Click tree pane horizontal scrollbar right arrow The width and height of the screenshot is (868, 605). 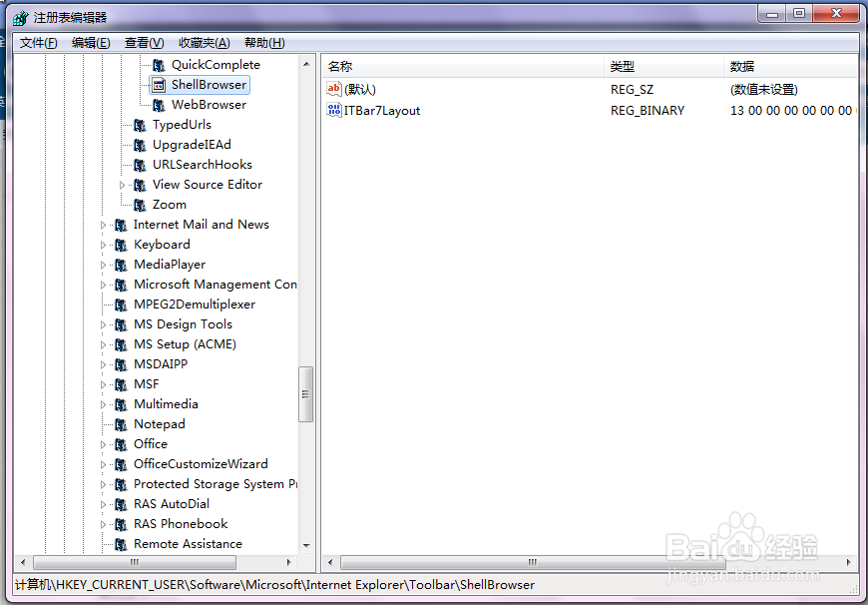(x=288, y=562)
